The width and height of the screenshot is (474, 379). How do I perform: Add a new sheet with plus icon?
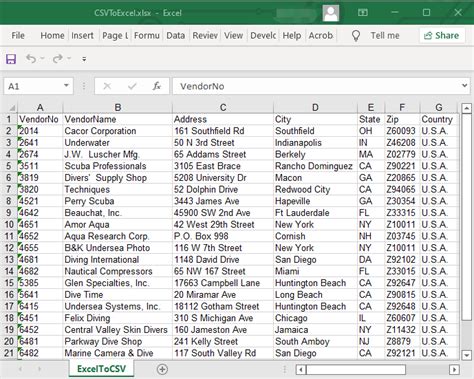(162, 369)
